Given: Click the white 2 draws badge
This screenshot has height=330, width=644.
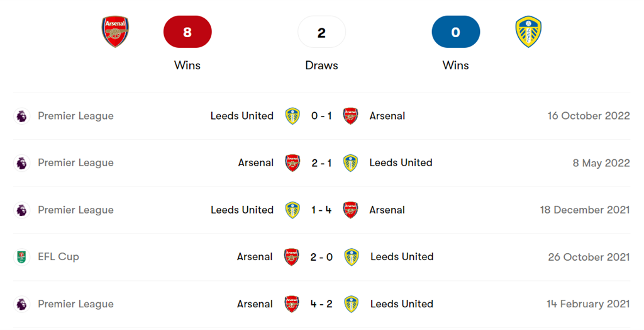Looking at the screenshot, I should pos(321,32).
